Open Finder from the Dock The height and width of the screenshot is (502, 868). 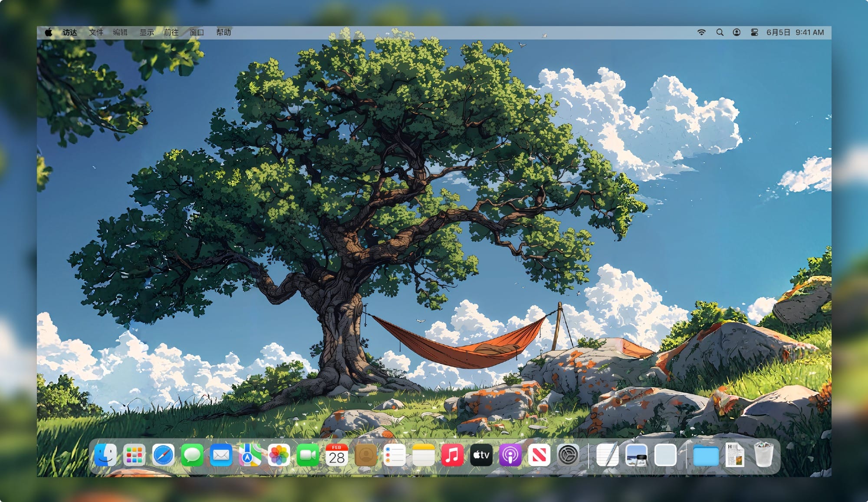click(105, 456)
